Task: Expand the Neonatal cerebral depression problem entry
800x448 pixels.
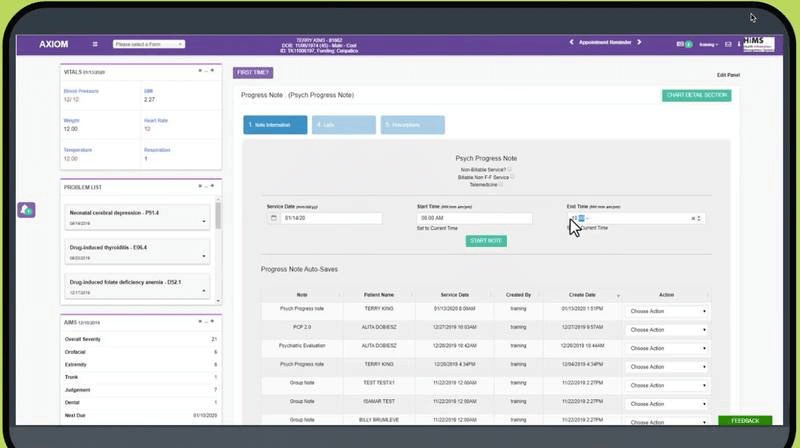Action: click(x=204, y=221)
